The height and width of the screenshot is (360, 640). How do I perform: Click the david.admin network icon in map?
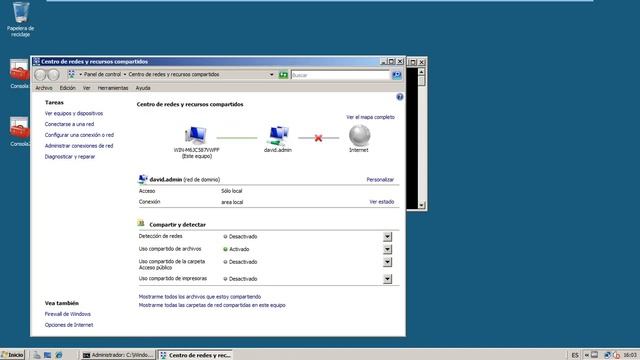[x=278, y=136]
